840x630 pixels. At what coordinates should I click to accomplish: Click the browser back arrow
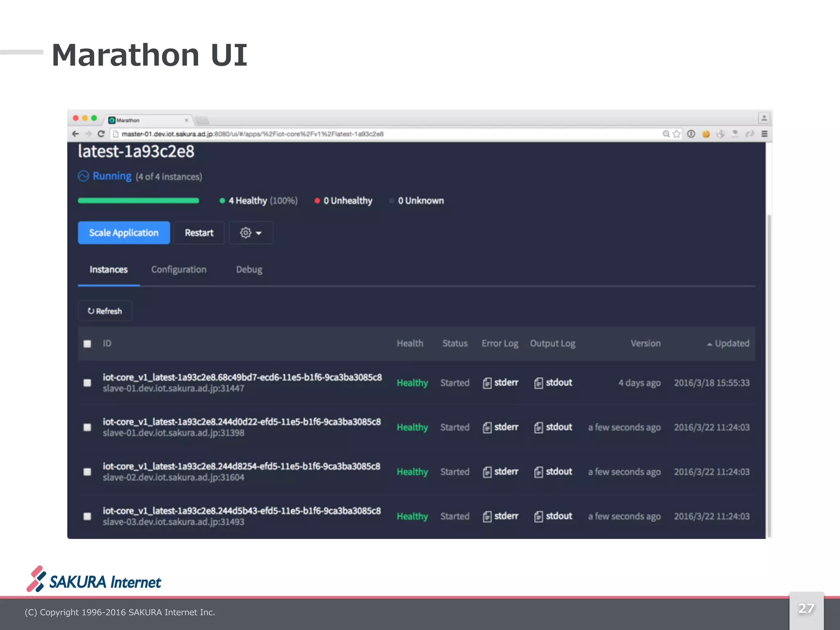click(x=75, y=134)
